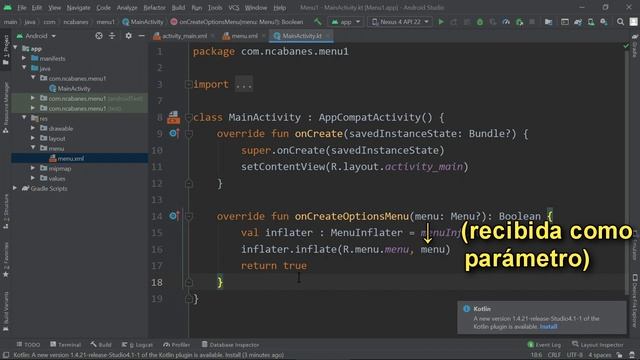Viewport: 640px width, 360px height.
Task: Open the Event Log button
Action: click(x=544, y=345)
